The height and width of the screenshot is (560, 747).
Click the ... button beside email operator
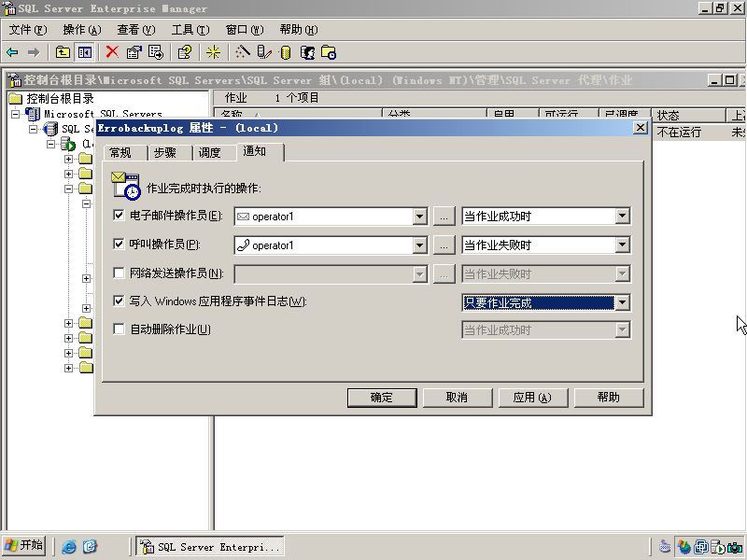click(444, 217)
